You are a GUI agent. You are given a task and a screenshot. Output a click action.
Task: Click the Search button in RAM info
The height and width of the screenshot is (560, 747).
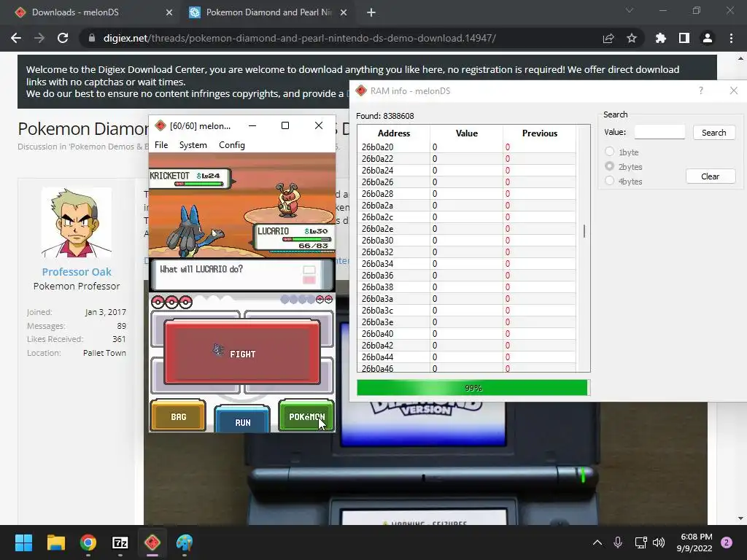(713, 133)
